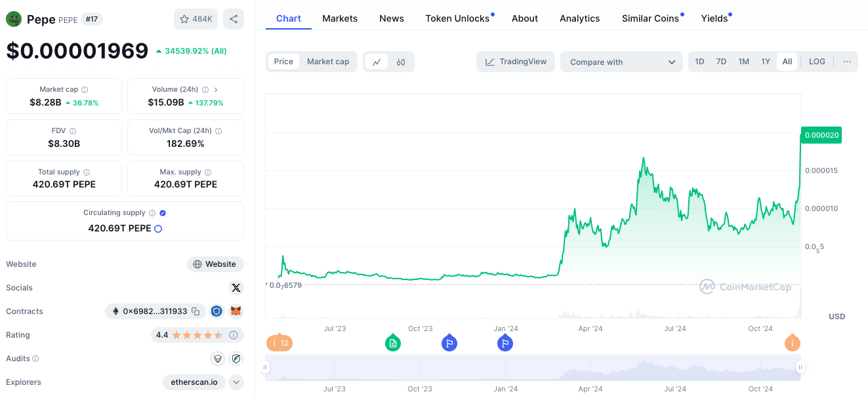
Task: Open the Compare with dropdown
Action: (621, 61)
